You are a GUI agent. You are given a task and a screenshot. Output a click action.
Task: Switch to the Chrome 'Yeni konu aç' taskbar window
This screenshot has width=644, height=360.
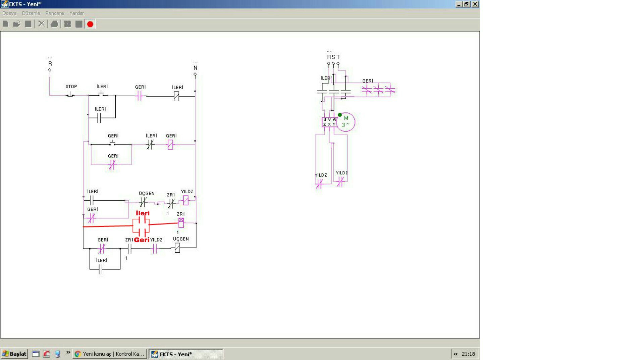pyautogui.click(x=110, y=354)
